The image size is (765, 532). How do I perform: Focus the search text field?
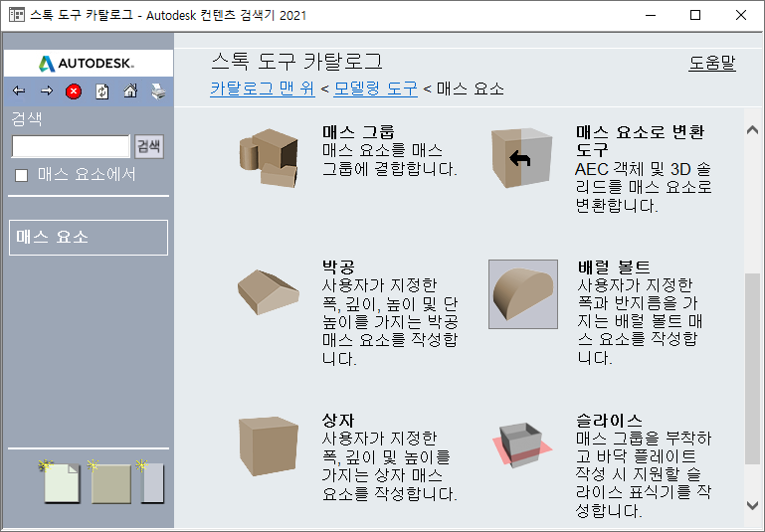[71, 146]
